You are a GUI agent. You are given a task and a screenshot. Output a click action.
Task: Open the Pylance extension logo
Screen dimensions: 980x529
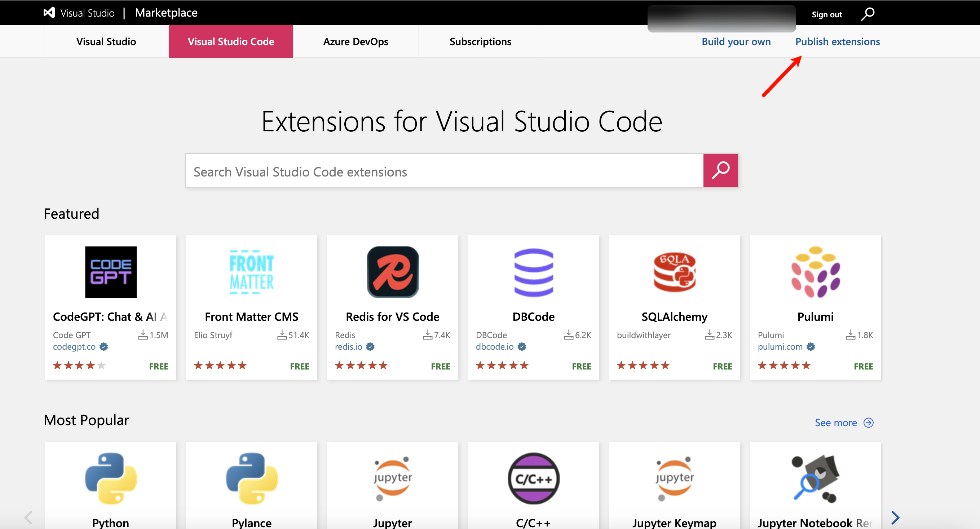tap(251, 478)
